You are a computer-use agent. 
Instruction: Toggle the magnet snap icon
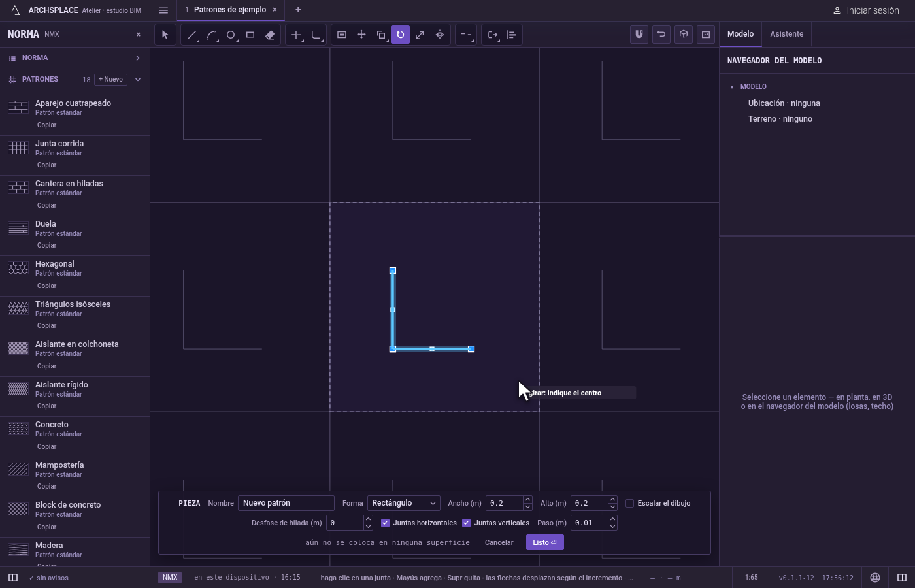pyautogui.click(x=639, y=35)
